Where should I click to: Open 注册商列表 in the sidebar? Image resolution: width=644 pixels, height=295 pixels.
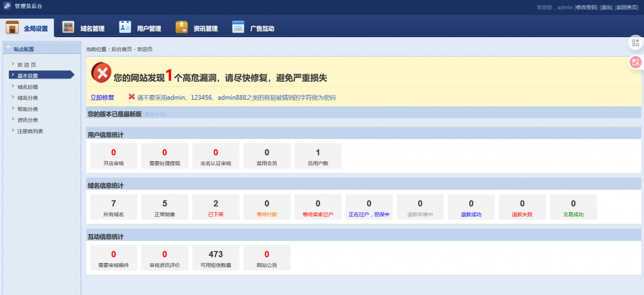pyautogui.click(x=30, y=131)
